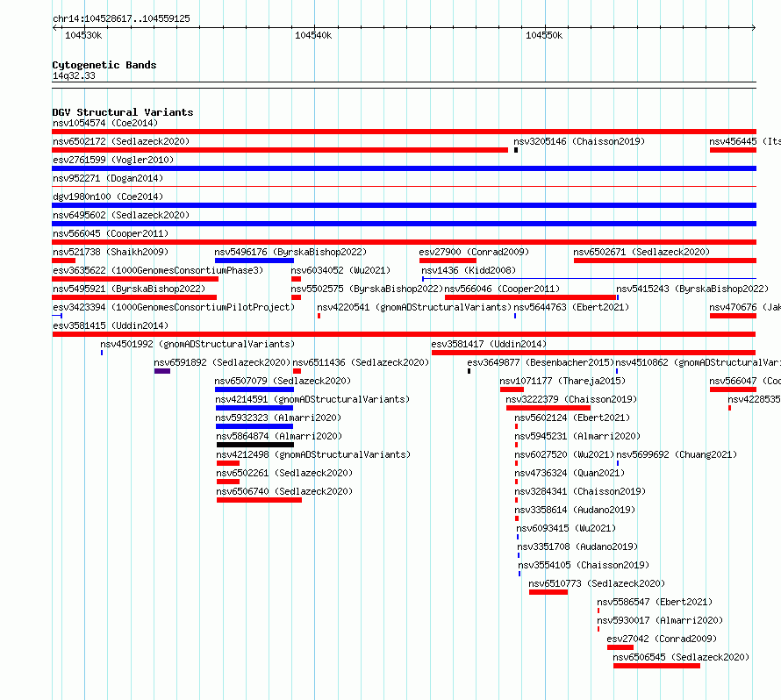Image resolution: width=781 pixels, height=700 pixels.
Task: Click the 104540k ruler tick label
Action: tap(313, 35)
